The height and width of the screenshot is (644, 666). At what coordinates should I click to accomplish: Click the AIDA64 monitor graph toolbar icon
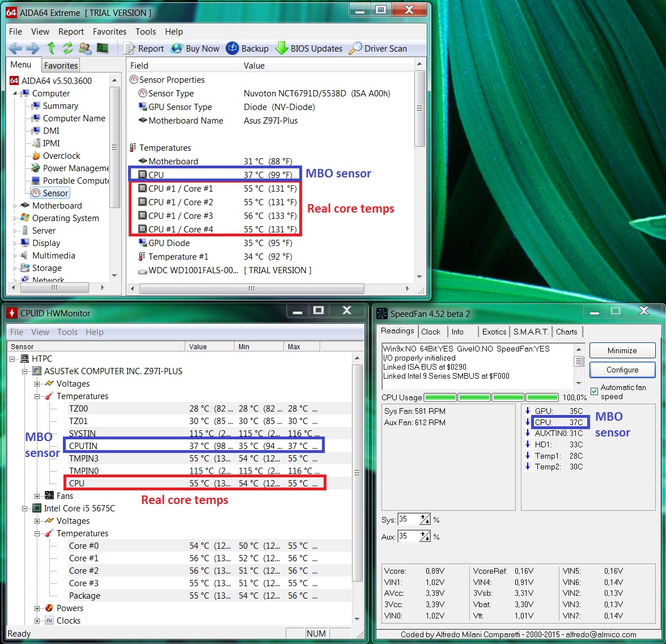103,48
